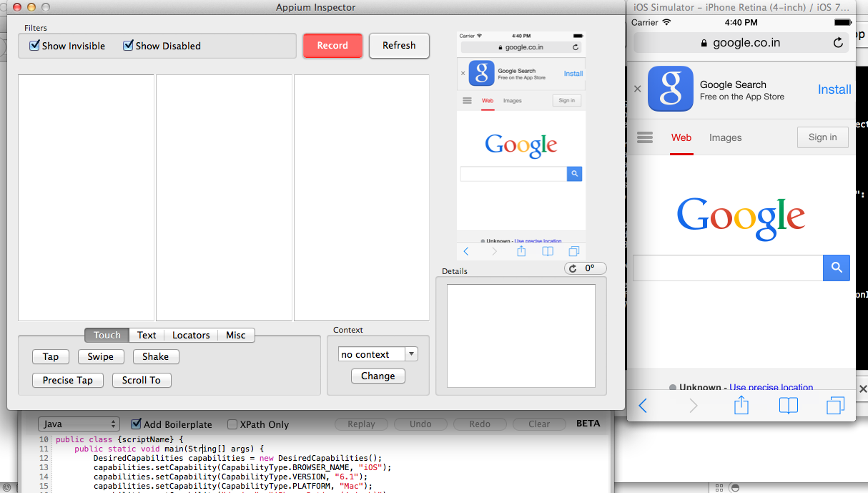Image resolution: width=868 pixels, height=493 pixels.
Task: Click the simulator Wi-Fi status icon
Action: (666, 23)
